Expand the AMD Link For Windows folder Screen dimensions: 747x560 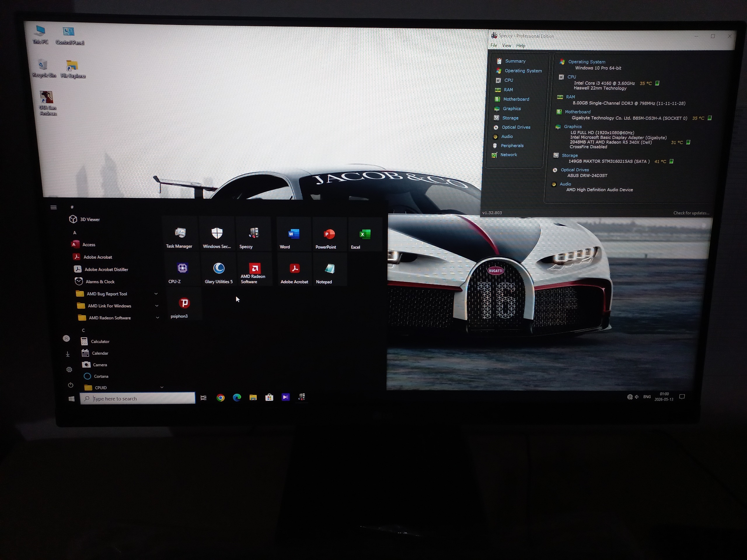[157, 306]
